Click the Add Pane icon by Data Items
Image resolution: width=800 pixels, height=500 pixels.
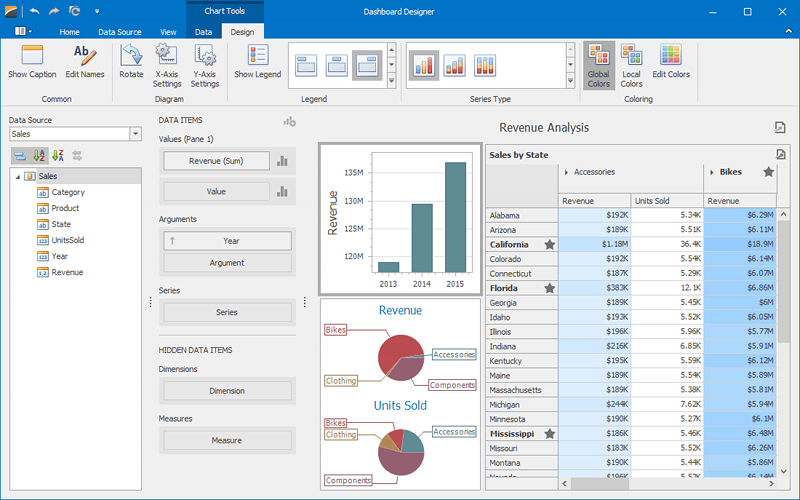point(289,121)
